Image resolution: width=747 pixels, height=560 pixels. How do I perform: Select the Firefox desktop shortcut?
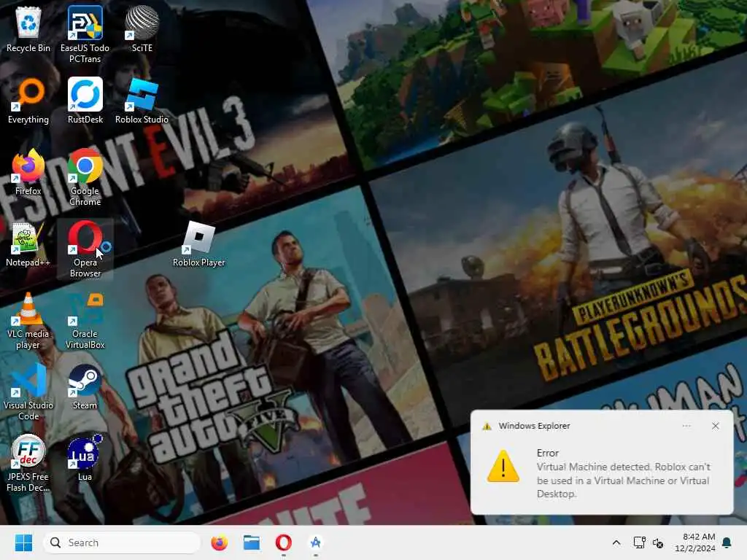click(28, 174)
